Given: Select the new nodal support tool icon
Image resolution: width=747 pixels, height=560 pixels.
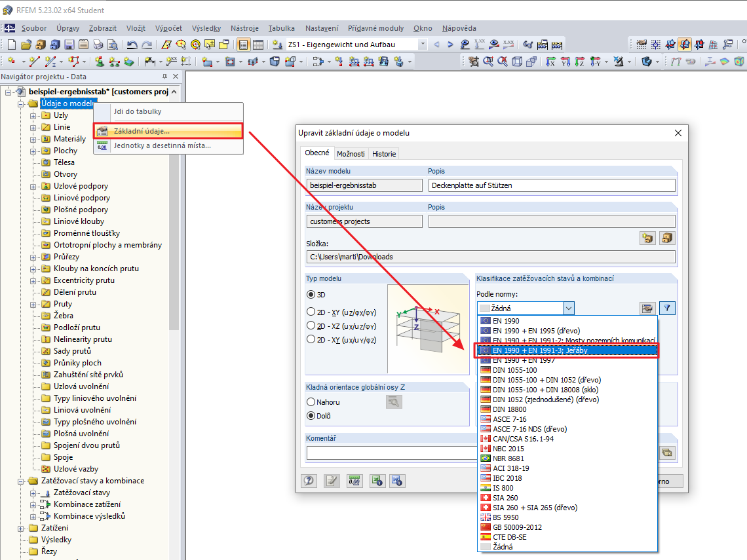Looking at the screenshot, I should tap(100, 62).
